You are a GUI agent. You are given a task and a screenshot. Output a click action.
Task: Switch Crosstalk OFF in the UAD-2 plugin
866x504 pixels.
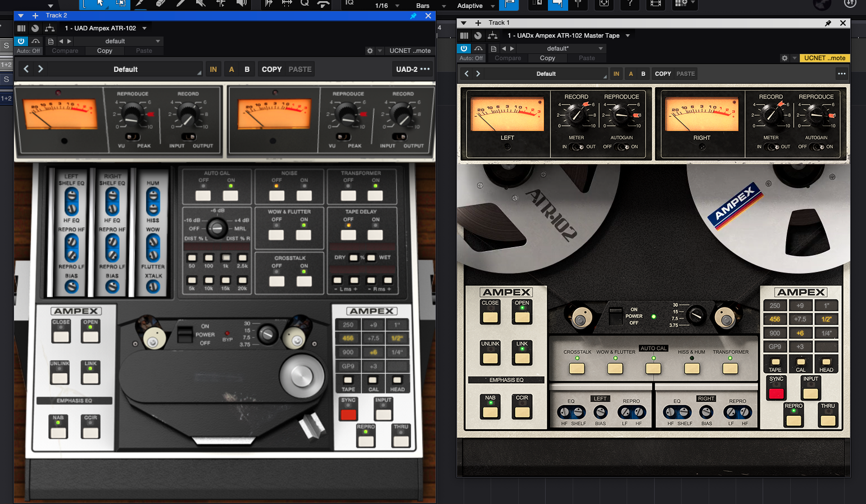point(276,281)
